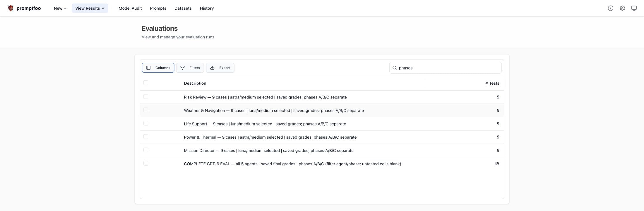Open the settings gear icon

[x=622, y=8]
